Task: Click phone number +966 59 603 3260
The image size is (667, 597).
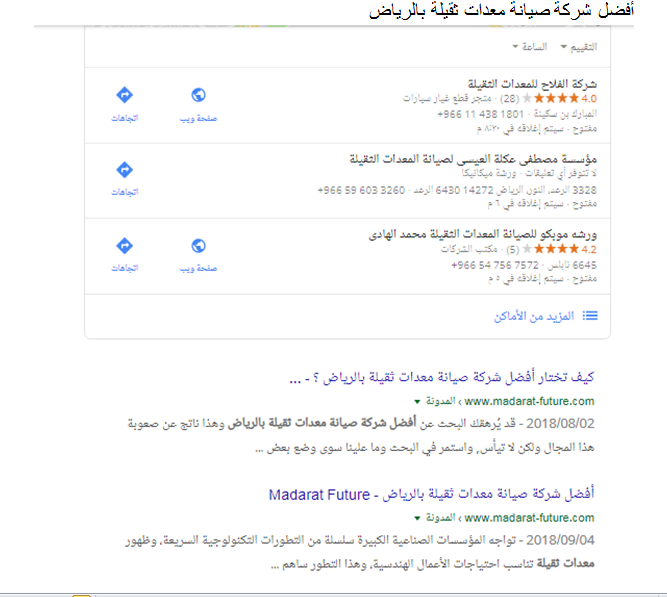Action: (361, 190)
